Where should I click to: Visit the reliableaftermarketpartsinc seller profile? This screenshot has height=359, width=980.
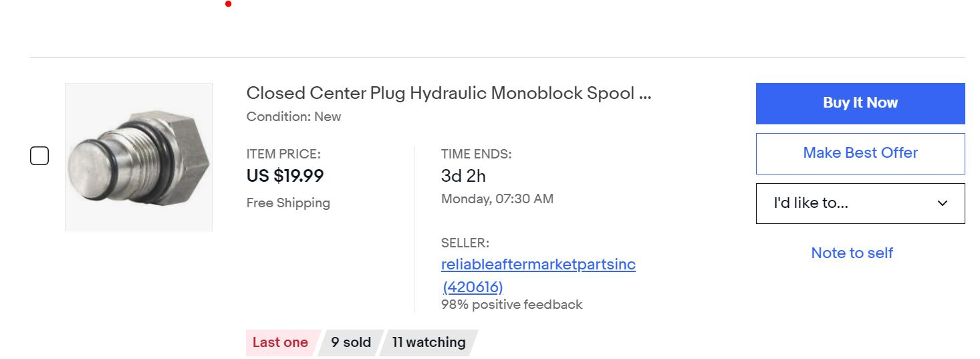pyautogui.click(x=538, y=264)
